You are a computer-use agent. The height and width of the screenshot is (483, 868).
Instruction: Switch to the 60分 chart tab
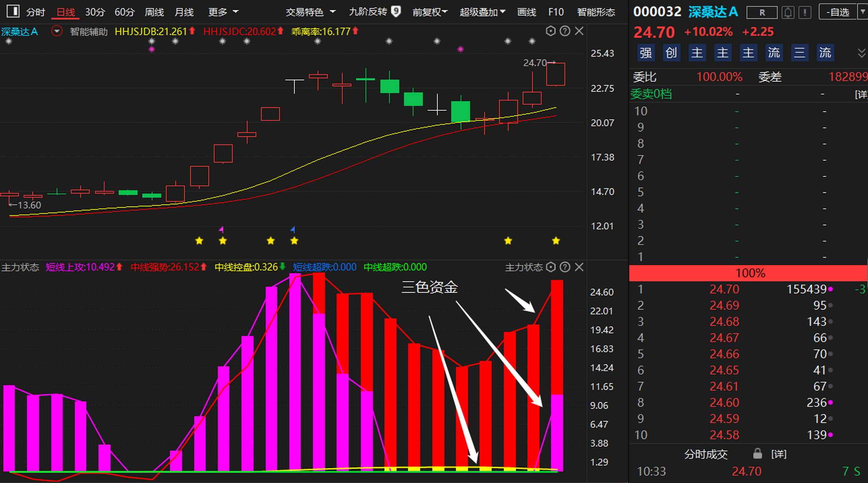tap(124, 12)
